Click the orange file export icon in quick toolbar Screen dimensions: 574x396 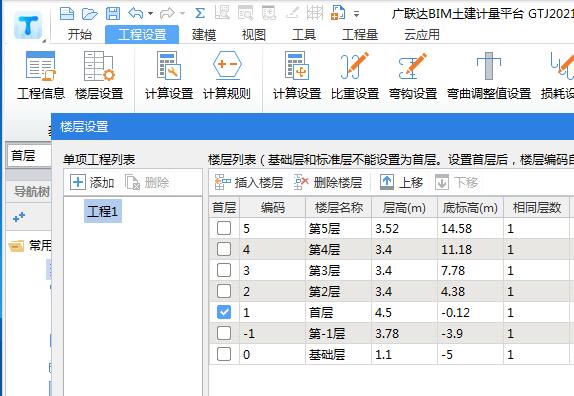338,13
